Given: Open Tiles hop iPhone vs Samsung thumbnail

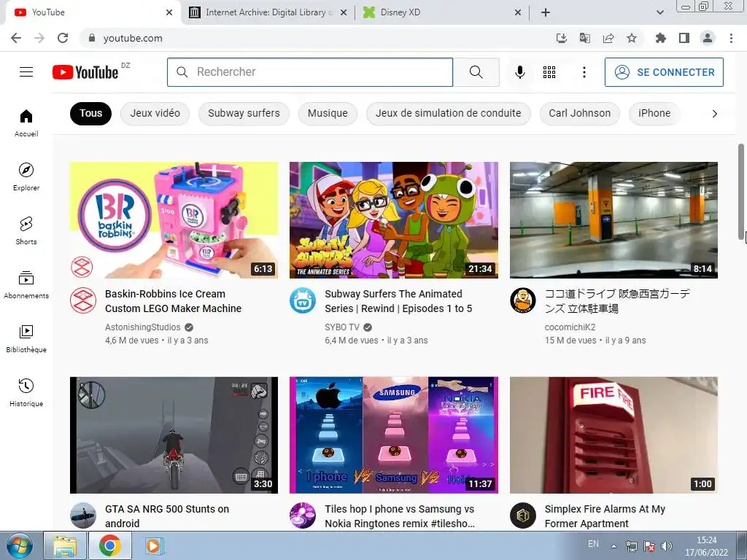Looking at the screenshot, I should (x=393, y=435).
